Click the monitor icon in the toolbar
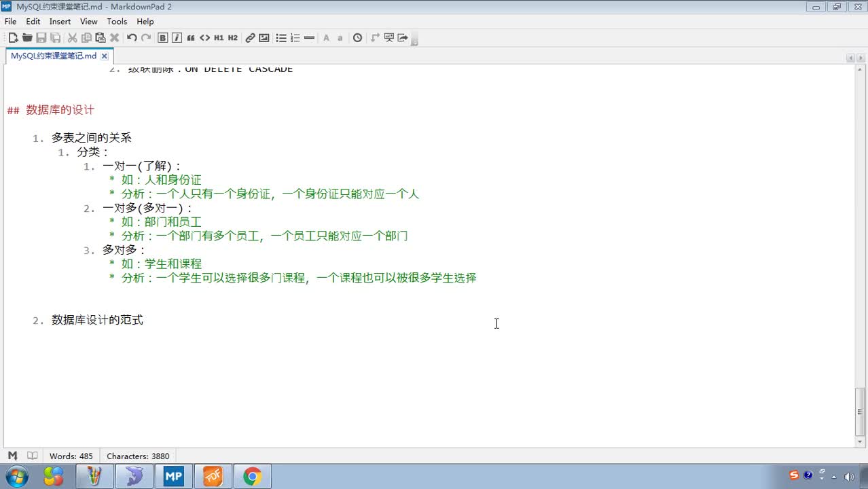 pos(389,38)
